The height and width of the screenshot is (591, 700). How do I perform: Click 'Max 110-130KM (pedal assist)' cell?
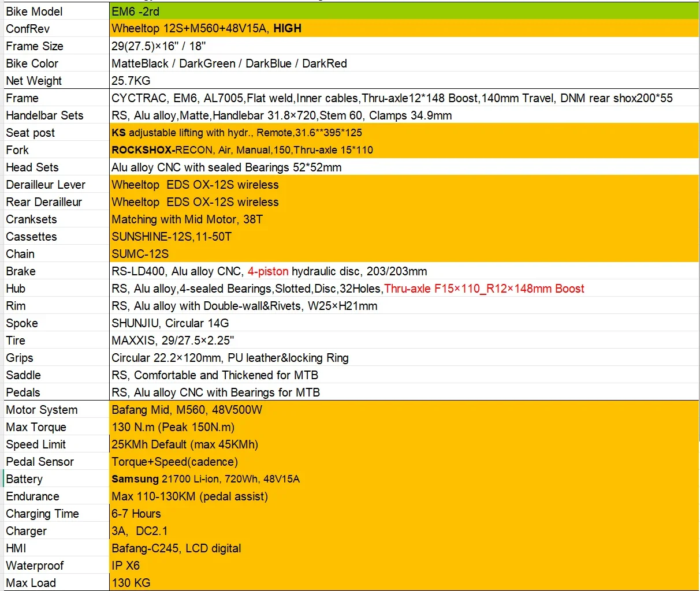point(404,496)
